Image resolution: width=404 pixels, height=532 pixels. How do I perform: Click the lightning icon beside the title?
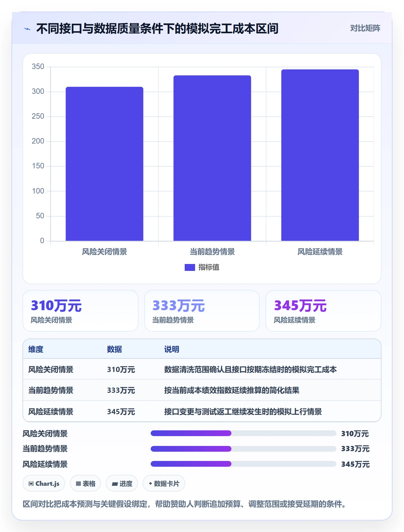27,29
